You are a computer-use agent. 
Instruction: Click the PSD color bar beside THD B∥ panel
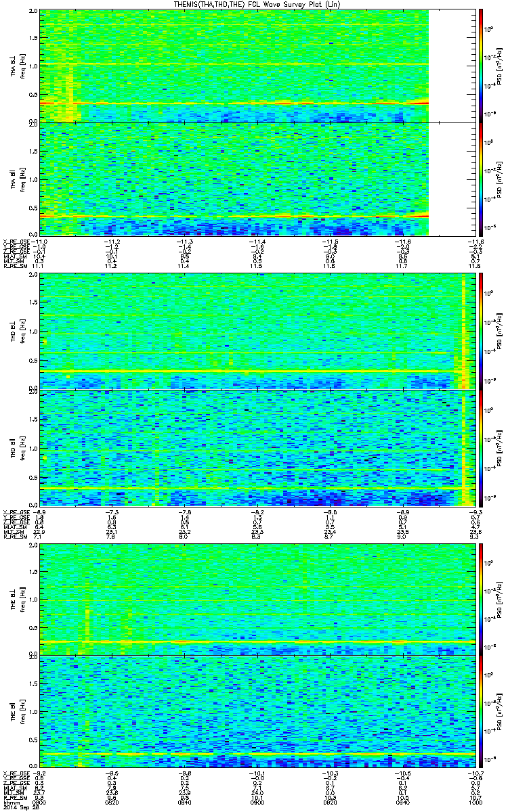[481, 447]
